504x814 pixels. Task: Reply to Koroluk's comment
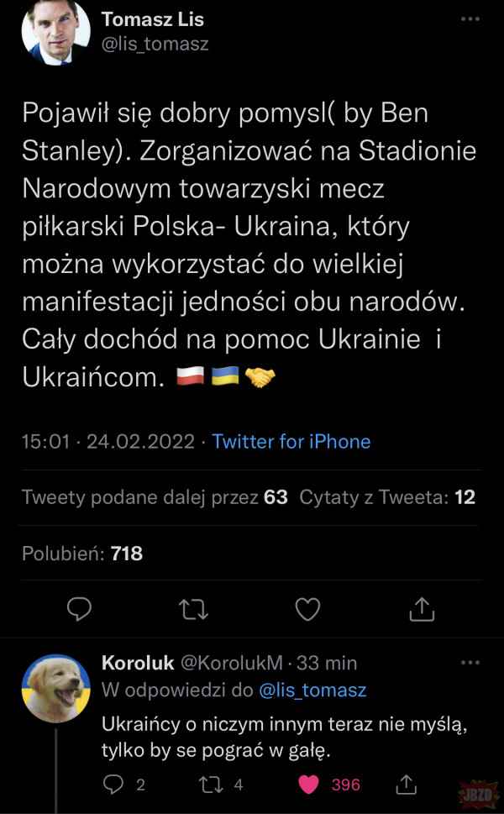pos(116,784)
